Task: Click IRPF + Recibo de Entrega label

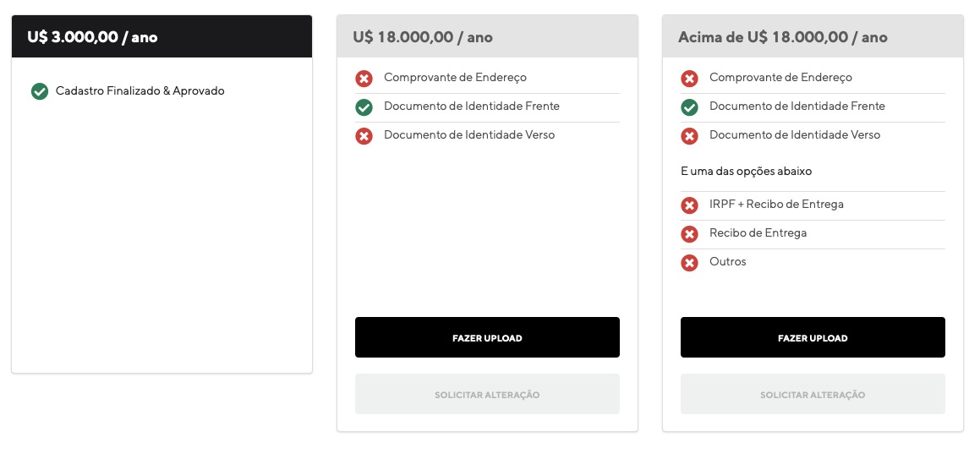Action: pyautogui.click(x=776, y=205)
